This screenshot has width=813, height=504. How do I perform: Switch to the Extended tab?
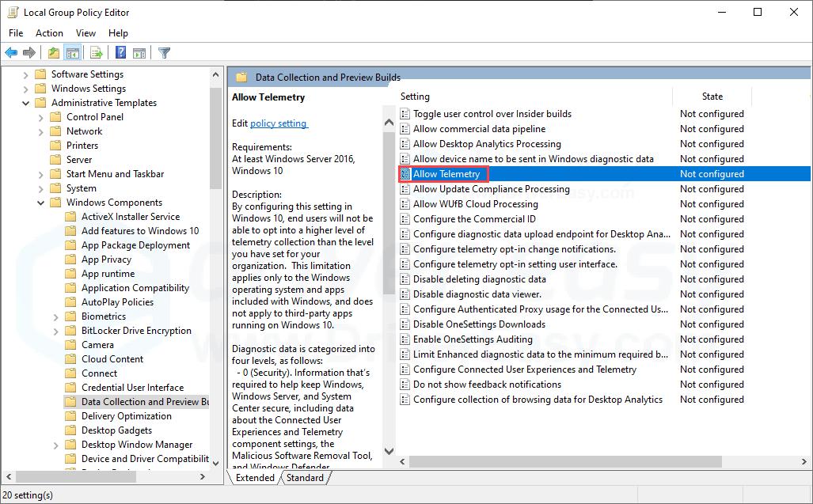(255, 478)
